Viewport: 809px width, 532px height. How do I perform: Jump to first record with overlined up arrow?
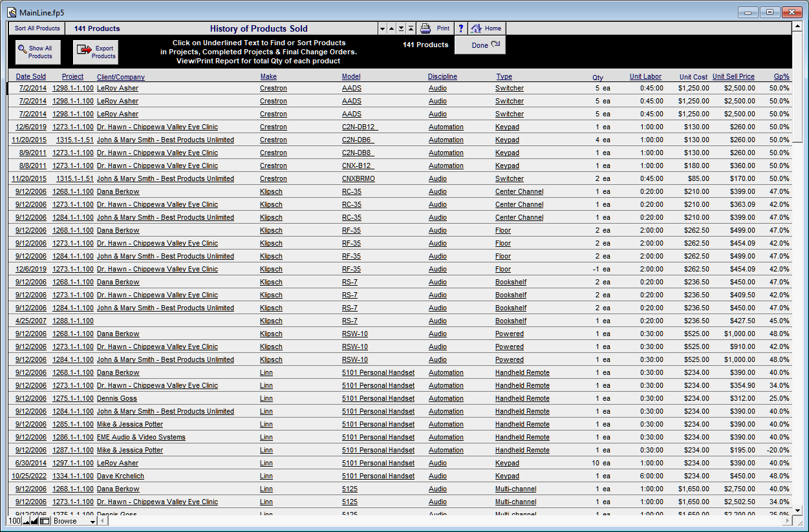pyautogui.click(x=411, y=29)
